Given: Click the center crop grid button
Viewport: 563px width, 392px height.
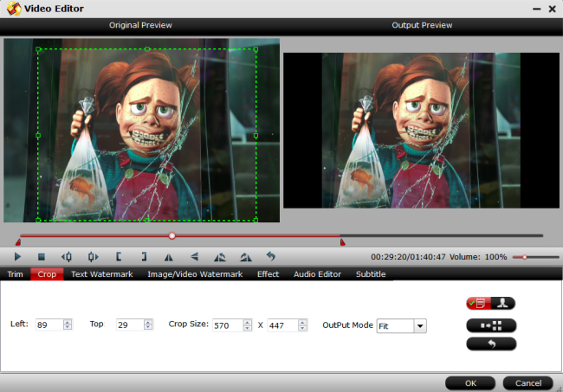Looking at the screenshot, I should (491, 325).
